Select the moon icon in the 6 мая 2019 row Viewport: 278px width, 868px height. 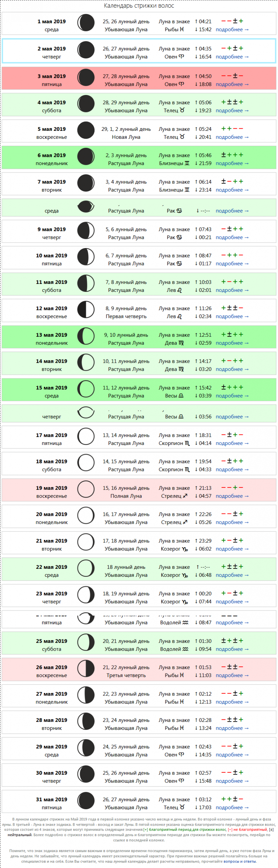click(86, 157)
